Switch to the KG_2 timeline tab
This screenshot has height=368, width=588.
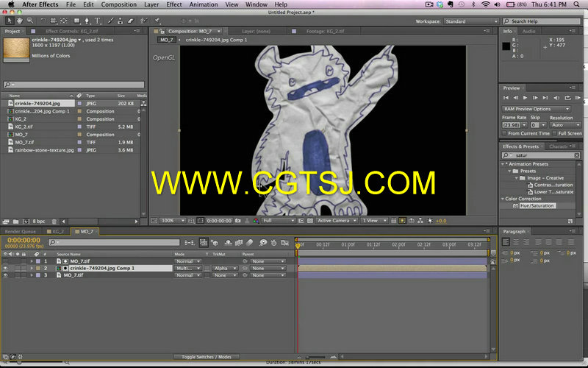[56, 231]
